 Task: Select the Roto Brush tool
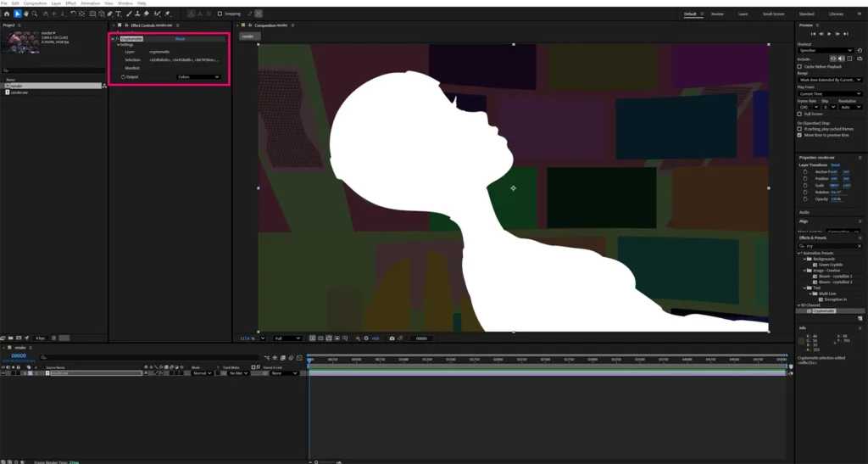pos(157,14)
